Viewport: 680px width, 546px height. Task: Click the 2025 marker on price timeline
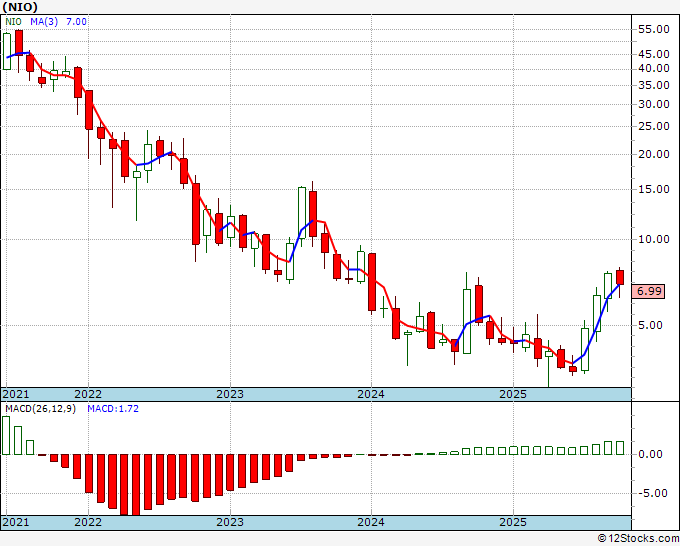pyautogui.click(x=513, y=394)
